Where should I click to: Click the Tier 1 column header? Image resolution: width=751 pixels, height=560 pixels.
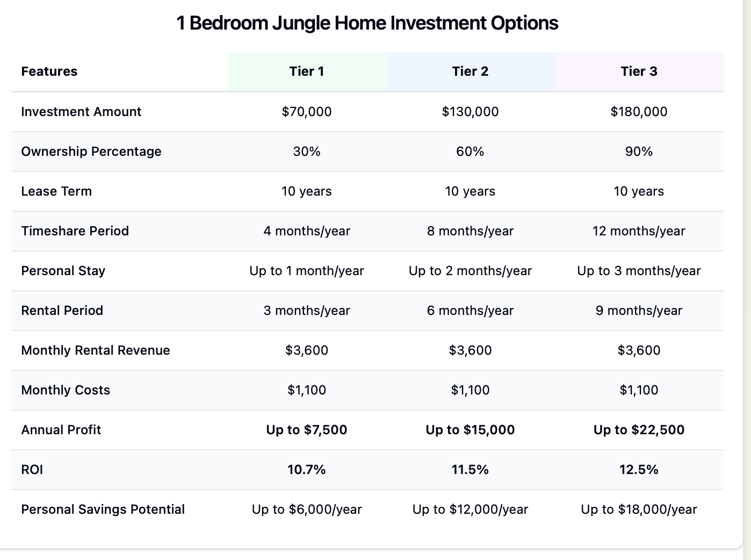[307, 71]
